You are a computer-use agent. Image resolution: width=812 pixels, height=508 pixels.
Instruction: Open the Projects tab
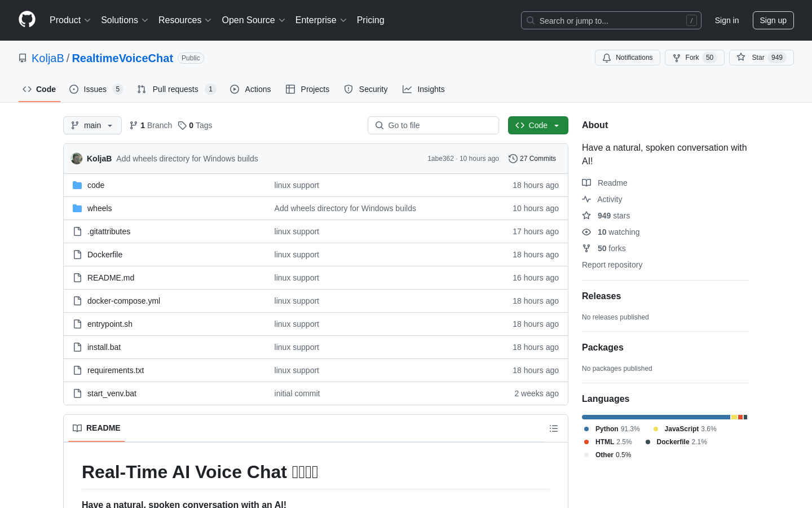point(308,89)
